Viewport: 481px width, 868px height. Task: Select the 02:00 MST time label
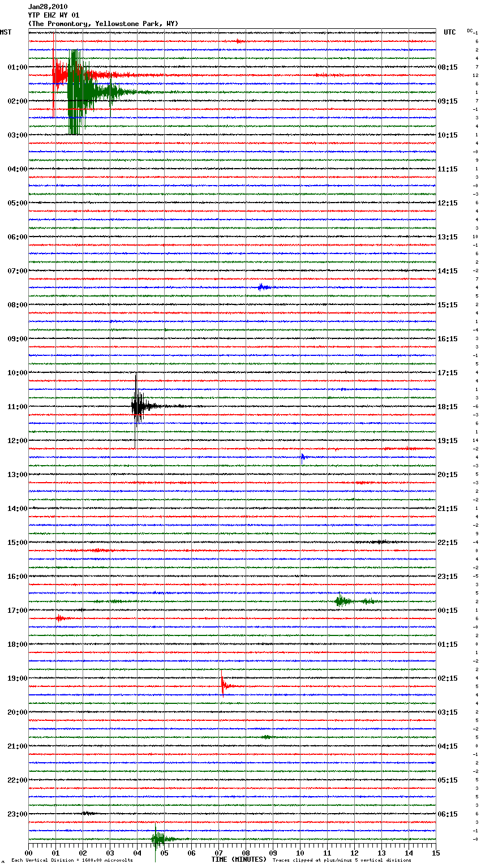pos(17,101)
